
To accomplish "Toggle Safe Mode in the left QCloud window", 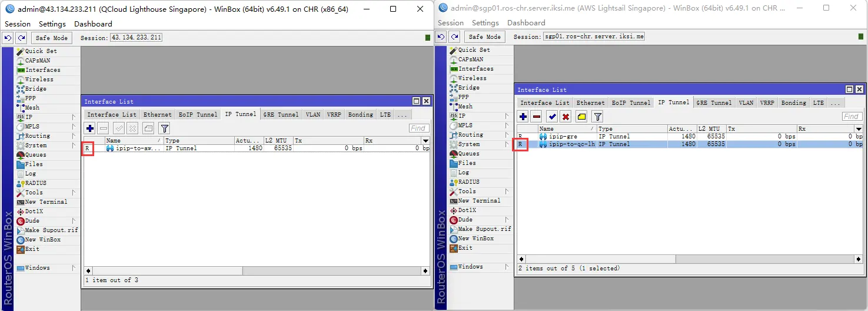I will [x=52, y=38].
